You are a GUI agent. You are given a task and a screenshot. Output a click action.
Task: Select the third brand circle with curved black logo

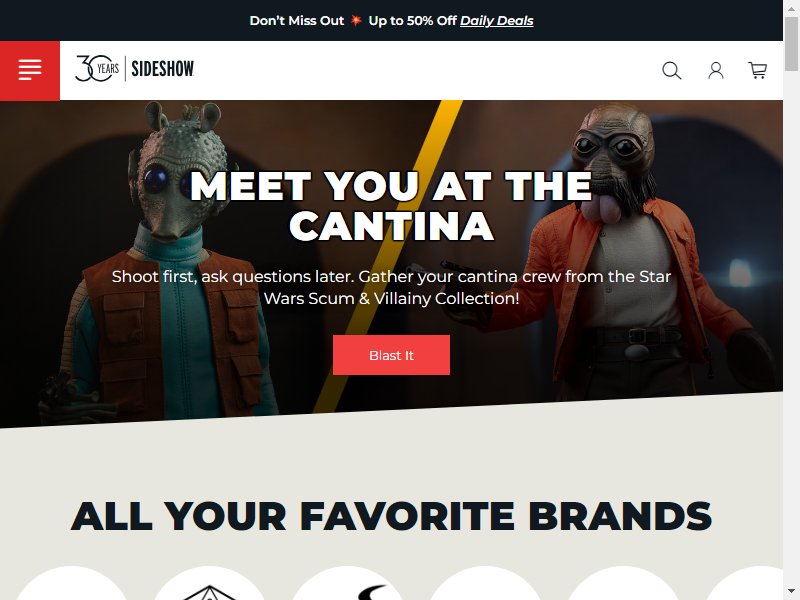tap(347, 583)
